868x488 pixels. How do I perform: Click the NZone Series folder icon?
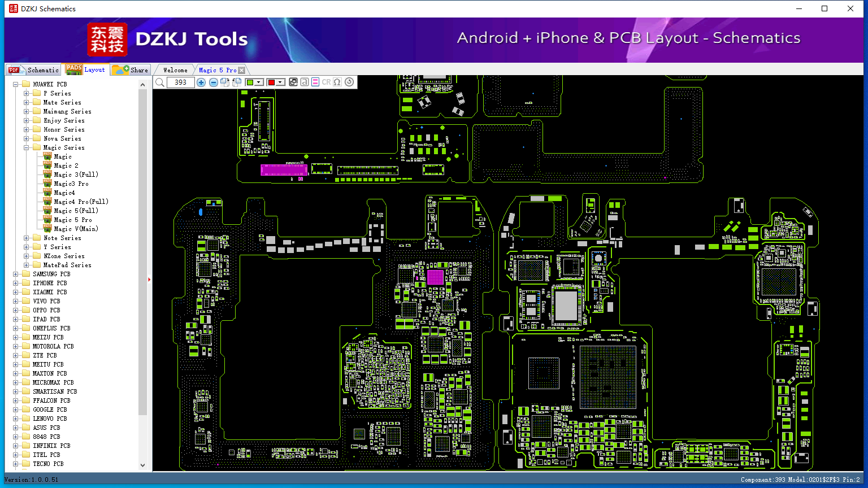point(37,256)
